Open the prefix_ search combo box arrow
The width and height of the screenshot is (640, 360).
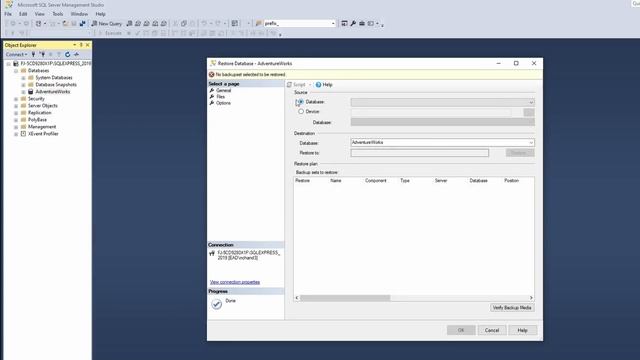[333, 24]
